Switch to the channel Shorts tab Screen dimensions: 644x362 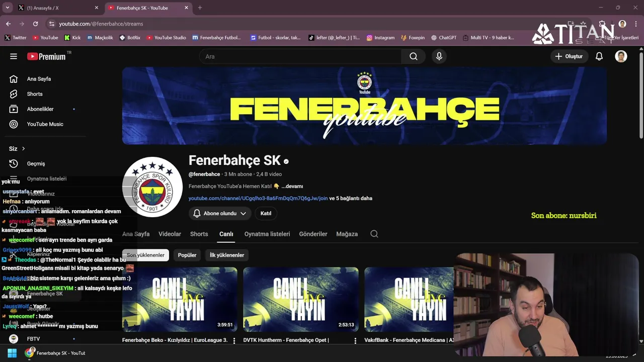click(199, 234)
